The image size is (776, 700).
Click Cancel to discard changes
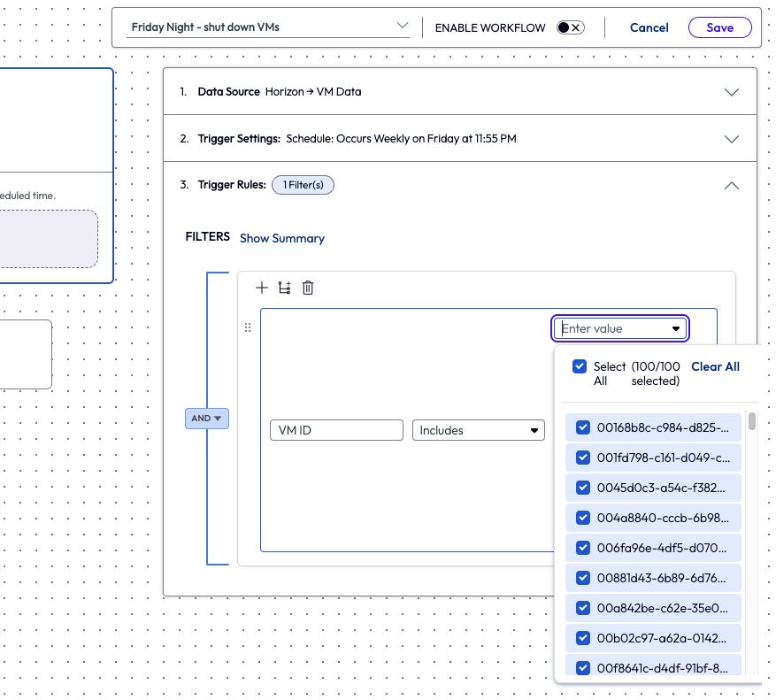pos(649,27)
